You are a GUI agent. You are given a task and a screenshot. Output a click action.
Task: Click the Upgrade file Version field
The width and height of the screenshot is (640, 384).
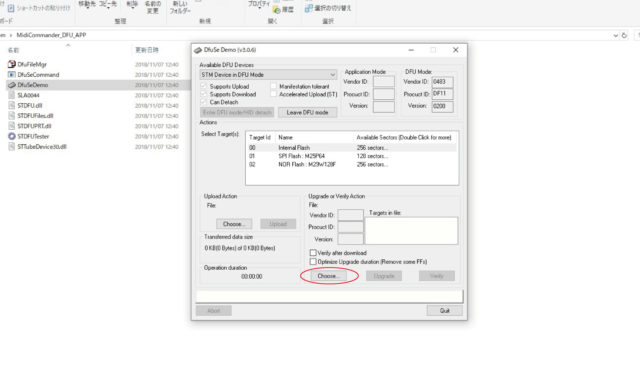[351, 239]
